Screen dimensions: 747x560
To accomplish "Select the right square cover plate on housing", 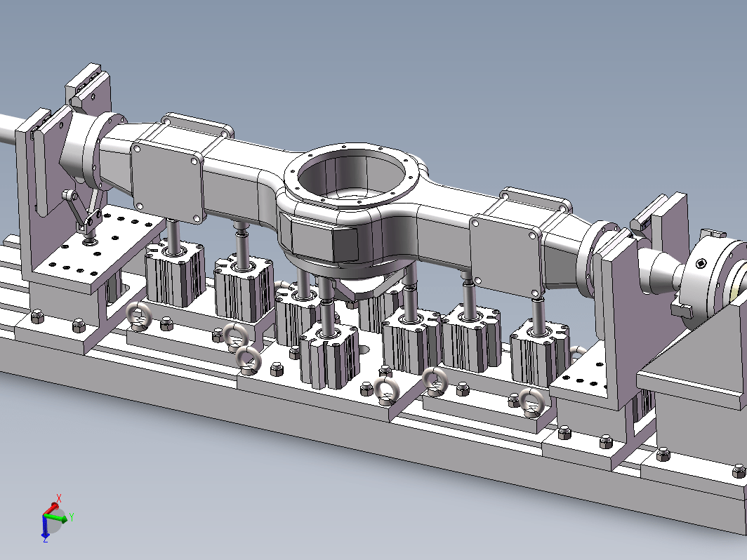I will pos(506,255).
